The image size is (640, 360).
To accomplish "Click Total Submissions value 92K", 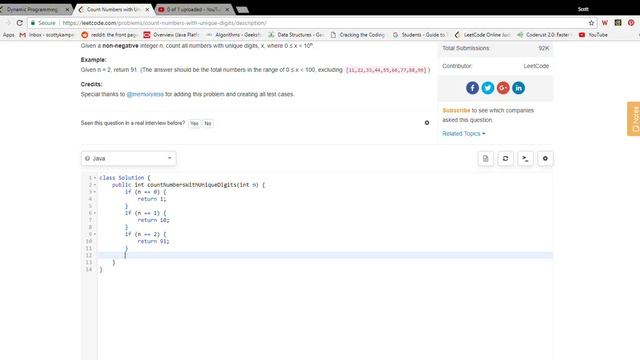I will coord(544,48).
